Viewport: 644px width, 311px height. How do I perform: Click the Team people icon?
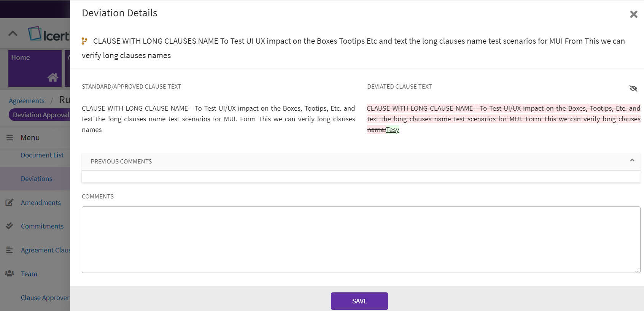click(x=10, y=274)
